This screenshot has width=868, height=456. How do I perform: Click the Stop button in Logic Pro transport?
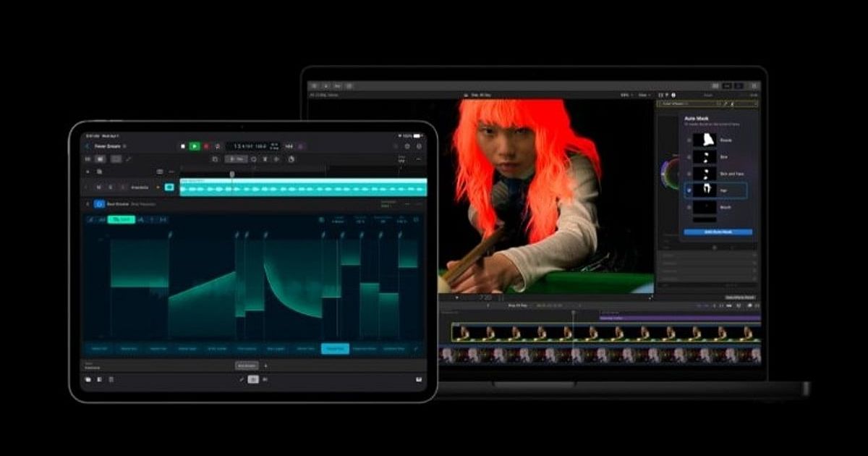click(x=183, y=146)
